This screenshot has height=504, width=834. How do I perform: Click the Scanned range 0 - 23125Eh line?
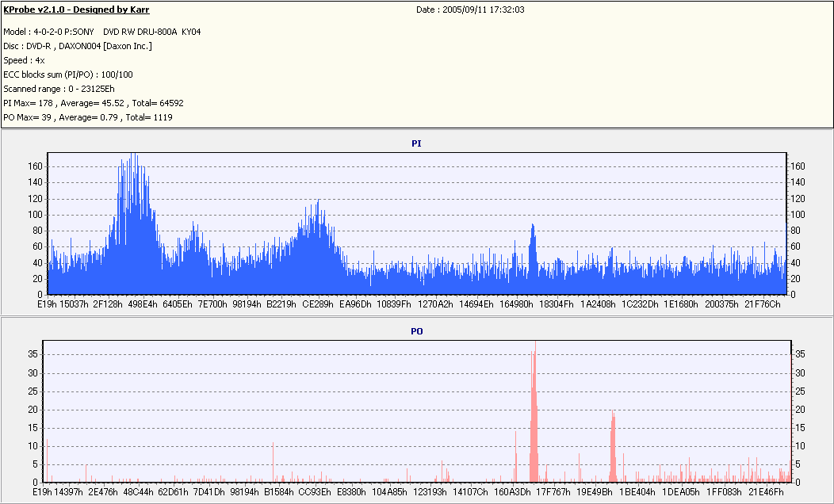(x=59, y=90)
